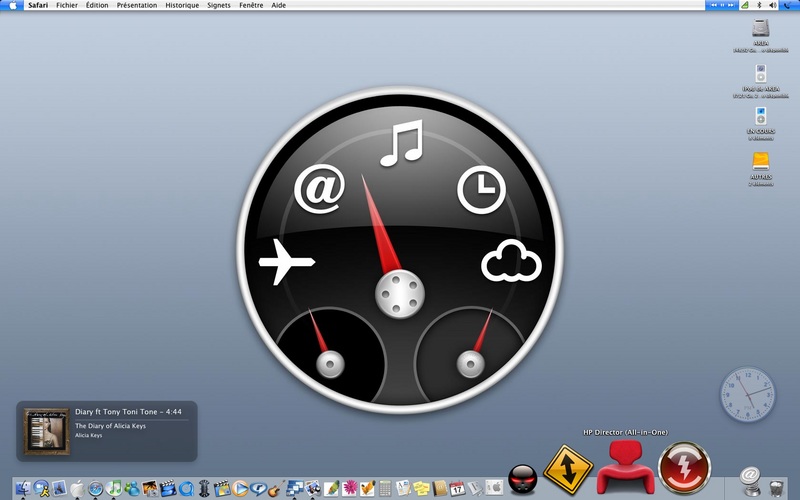Select the airplane icon on the dial
800x500 pixels.
pyautogui.click(x=287, y=262)
